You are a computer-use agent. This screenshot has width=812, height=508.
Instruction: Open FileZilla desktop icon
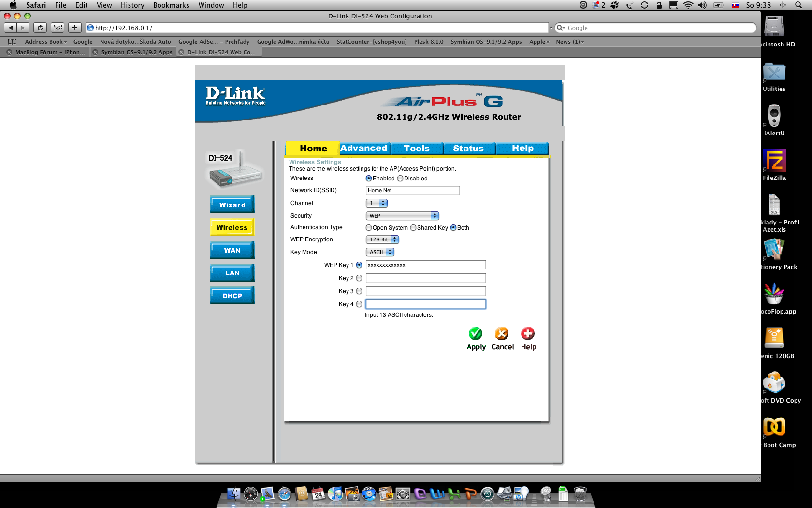coord(774,160)
